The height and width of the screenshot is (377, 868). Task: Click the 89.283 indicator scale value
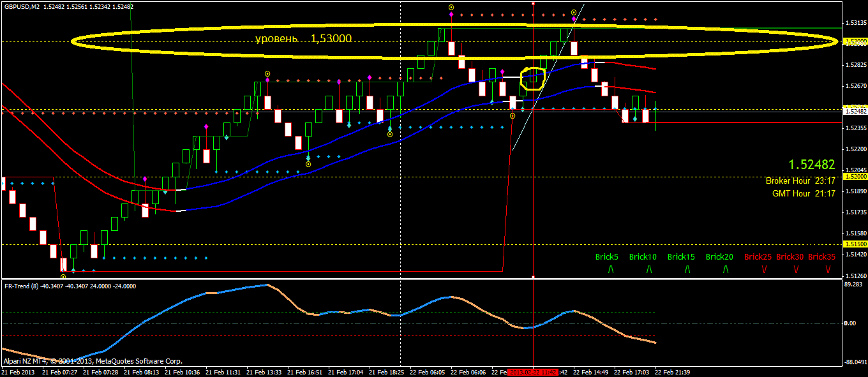point(854,285)
